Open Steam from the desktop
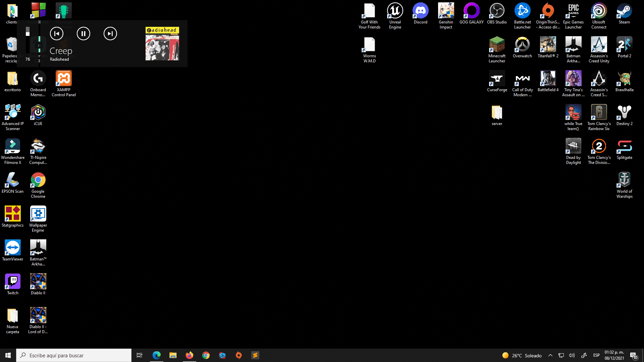 tap(625, 13)
